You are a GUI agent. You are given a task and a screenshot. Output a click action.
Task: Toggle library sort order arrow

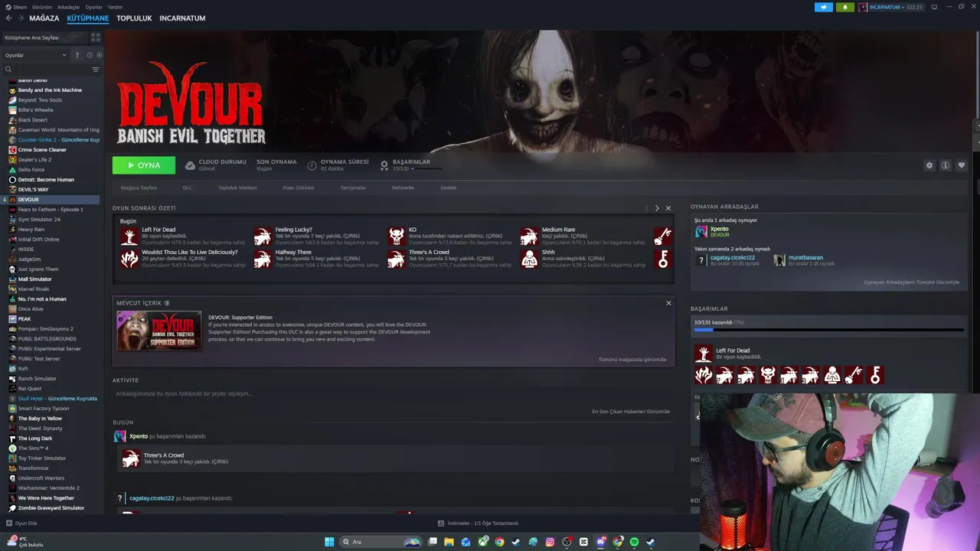[77, 55]
